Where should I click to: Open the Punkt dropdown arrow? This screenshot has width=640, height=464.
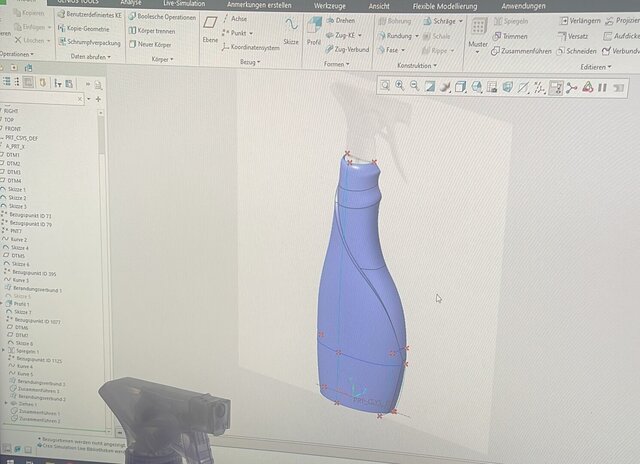tap(251, 33)
